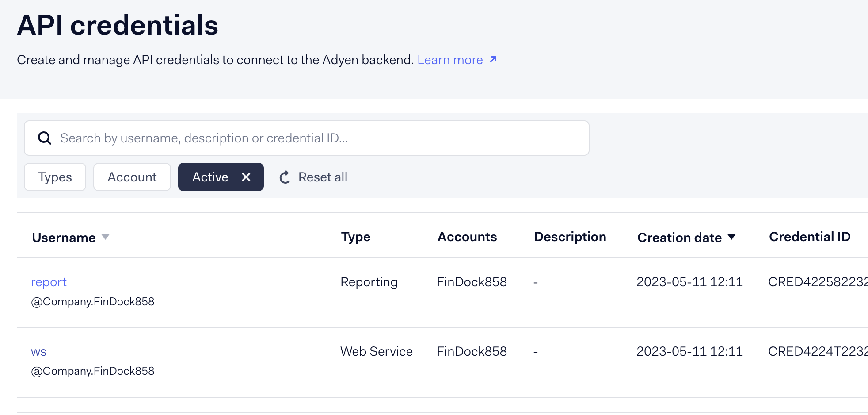Screen dimensions: 868x415
Task: Click the external link arrow beside Learn more
Action: (492, 59)
